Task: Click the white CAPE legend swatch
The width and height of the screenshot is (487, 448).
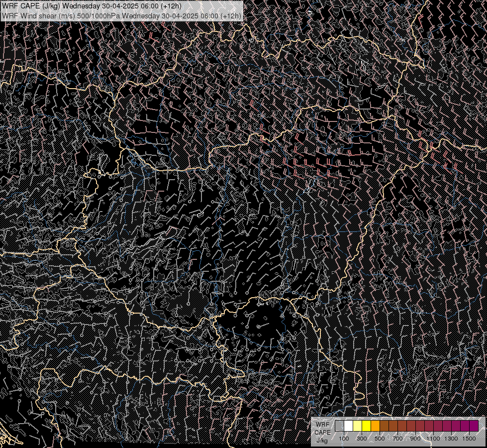Action: pos(349,426)
